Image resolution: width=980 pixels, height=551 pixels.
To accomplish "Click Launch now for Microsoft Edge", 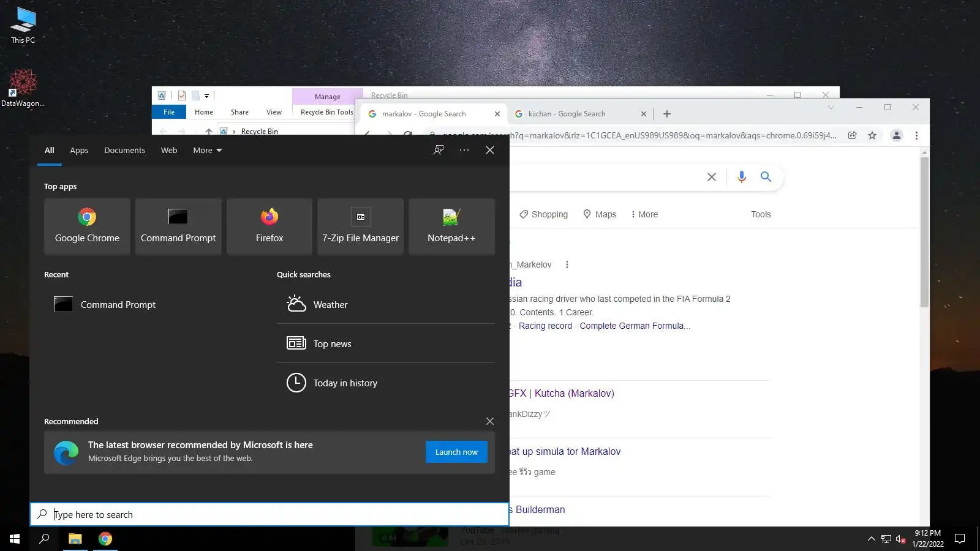I will click(x=456, y=452).
